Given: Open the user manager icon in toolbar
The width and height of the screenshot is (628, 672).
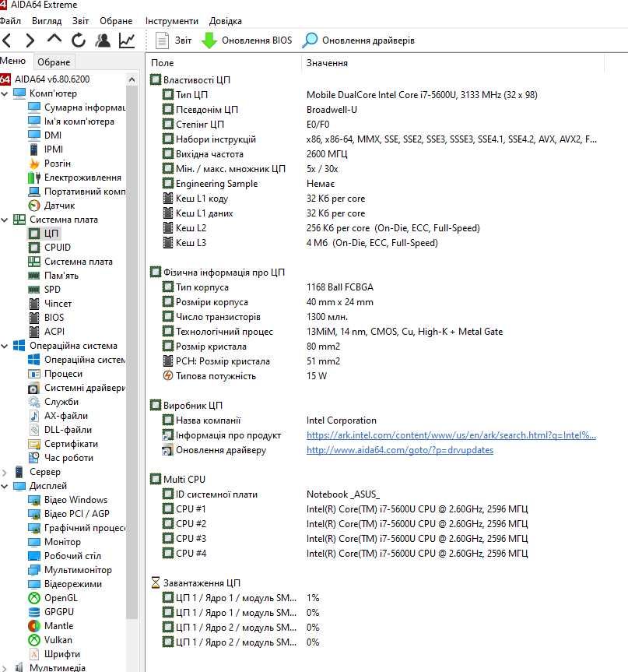Looking at the screenshot, I should 103,40.
